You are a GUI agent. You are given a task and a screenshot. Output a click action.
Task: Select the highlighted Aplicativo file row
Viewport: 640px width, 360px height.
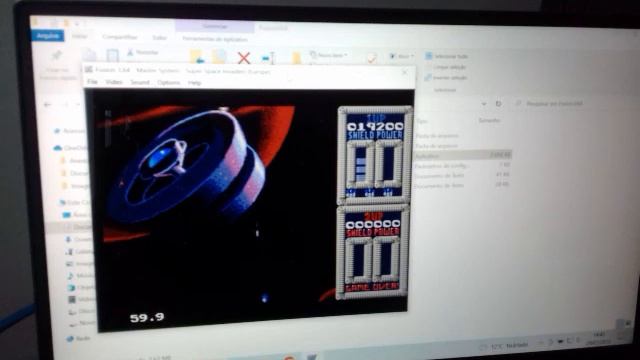click(x=463, y=155)
